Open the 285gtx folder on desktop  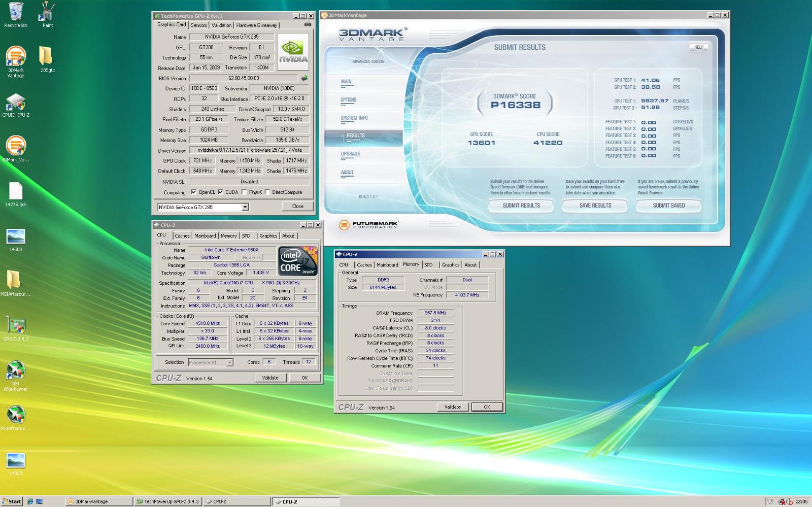47,59
